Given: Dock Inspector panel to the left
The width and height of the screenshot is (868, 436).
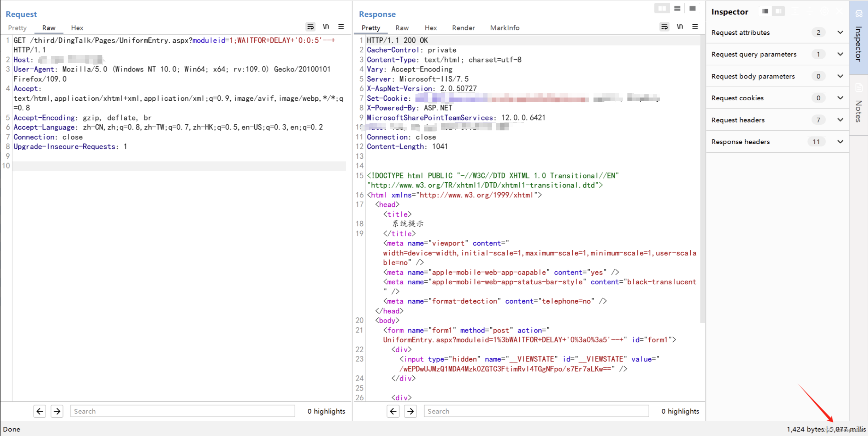Looking at the screenshot, I should [765, 12].
